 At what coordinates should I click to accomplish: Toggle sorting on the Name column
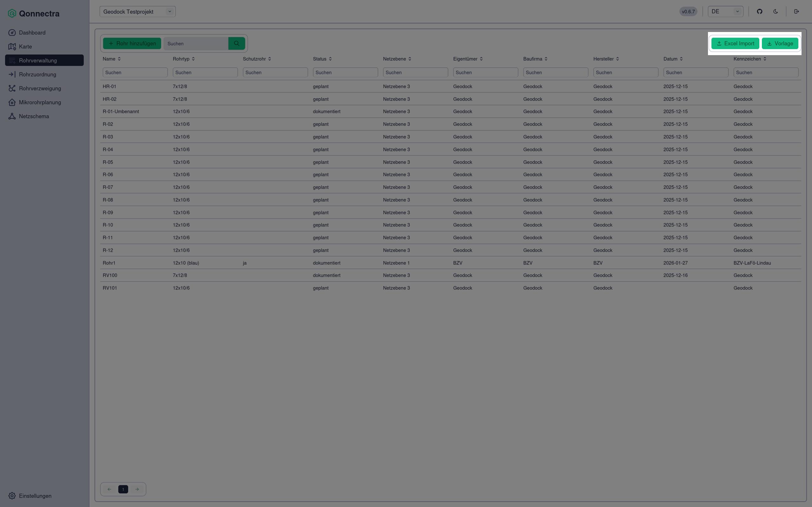pos(119,59)
